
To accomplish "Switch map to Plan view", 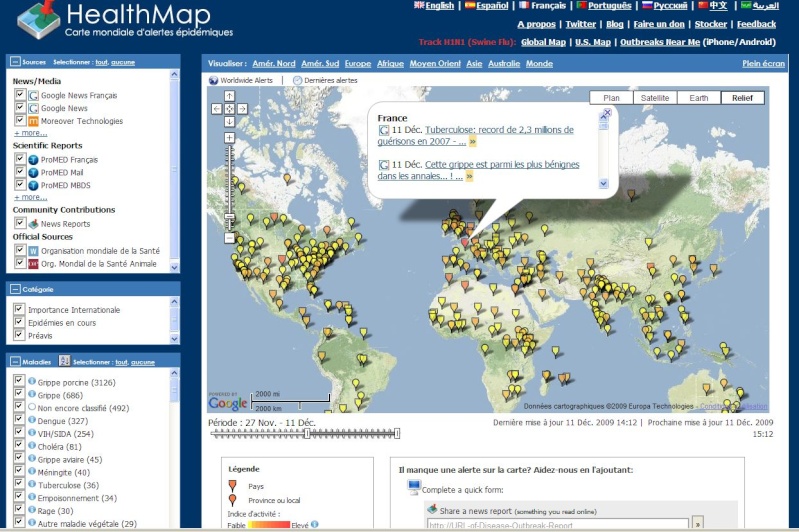I will pyautogui.click(x=611, y=98).
